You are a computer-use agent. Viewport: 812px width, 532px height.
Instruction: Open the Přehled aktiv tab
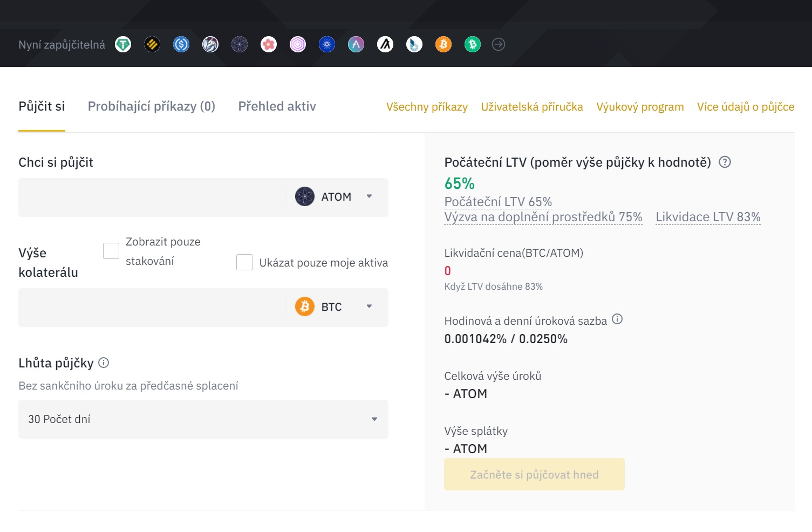tap(277, 106)
